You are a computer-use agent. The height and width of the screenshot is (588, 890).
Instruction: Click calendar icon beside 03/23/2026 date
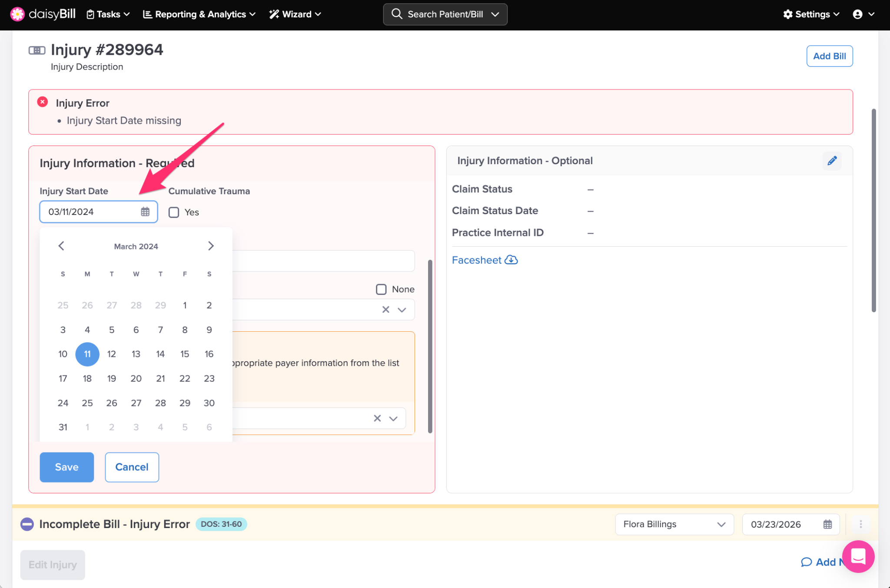827,524
